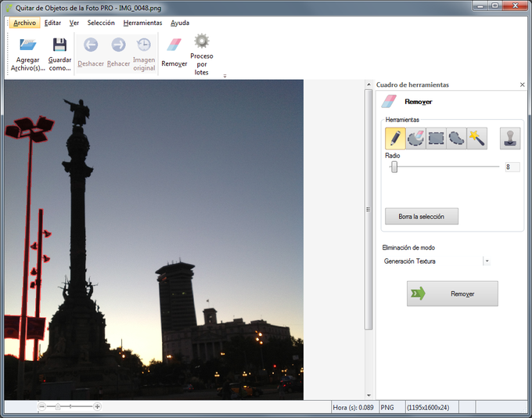The image size is (532, 418).
Task: Open the Selección menu
Action: click(101, 23)
